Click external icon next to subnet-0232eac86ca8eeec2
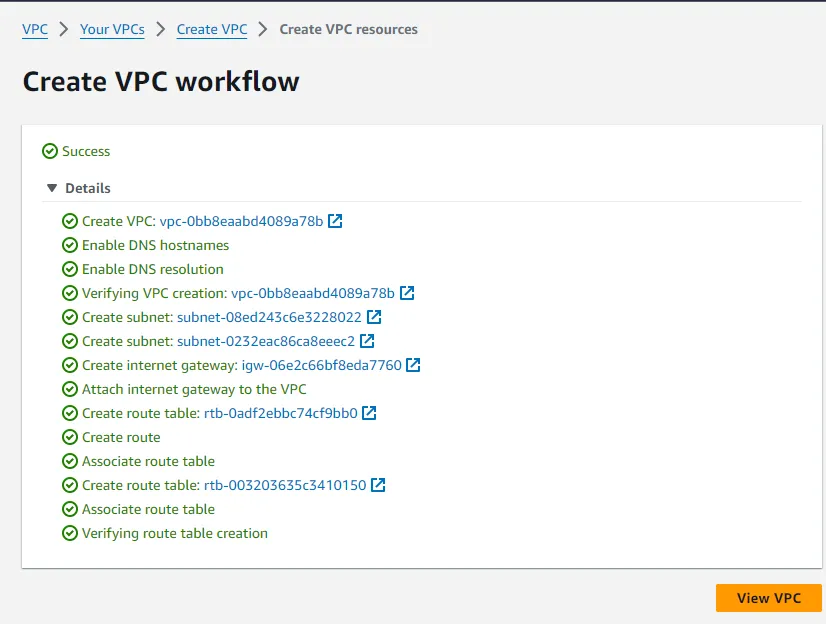The width and height of the screenshot is (826, 624). click(x=367, y=341)
